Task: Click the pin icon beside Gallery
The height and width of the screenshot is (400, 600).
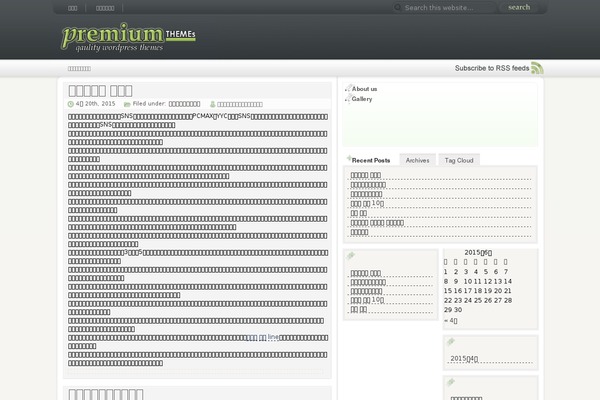Action: [x=348, y=99]
